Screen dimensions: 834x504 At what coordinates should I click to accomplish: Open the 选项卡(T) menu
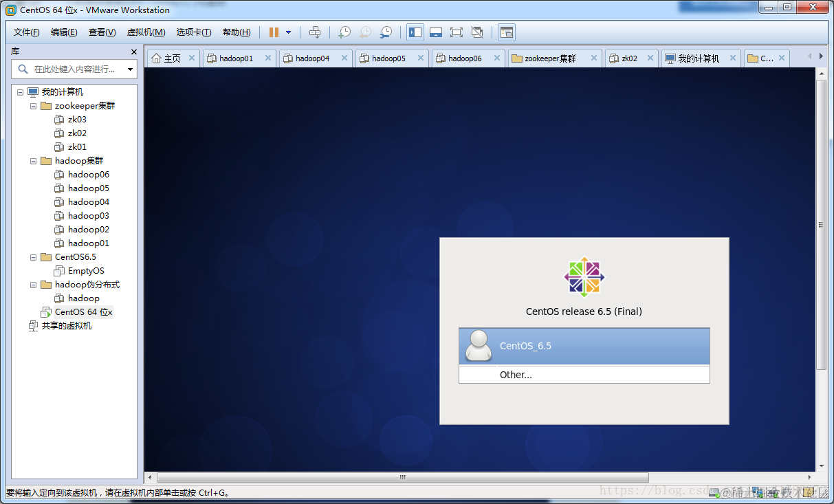click(x=194, y=32)
